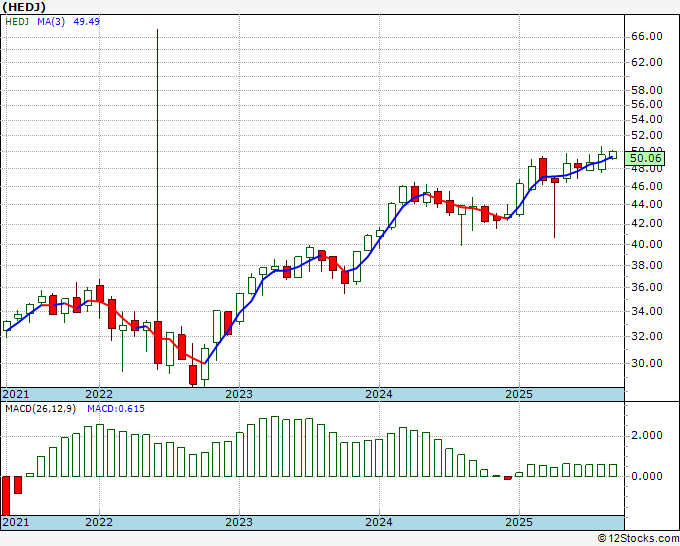Click the 30.00 price axis label
This screenshot has width=680, height=546.
click(x=647, y=363)
